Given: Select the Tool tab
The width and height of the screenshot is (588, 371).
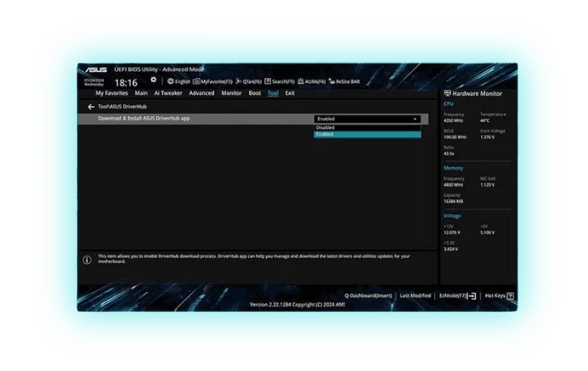Looking at the screenshot, I should coord(273,93).
